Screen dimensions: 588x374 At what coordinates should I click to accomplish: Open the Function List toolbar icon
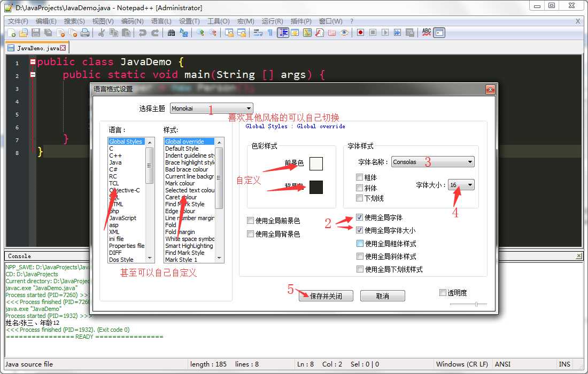pyautogui.click(x=320, y=33)
